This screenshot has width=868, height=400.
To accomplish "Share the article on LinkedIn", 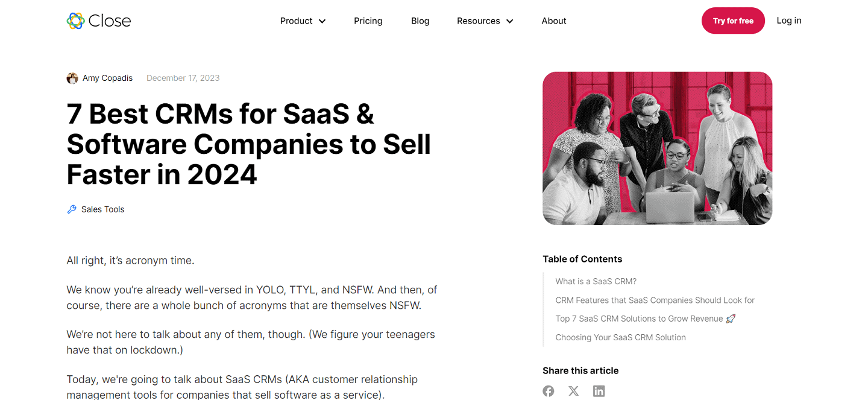I will (x=599, y=391).
